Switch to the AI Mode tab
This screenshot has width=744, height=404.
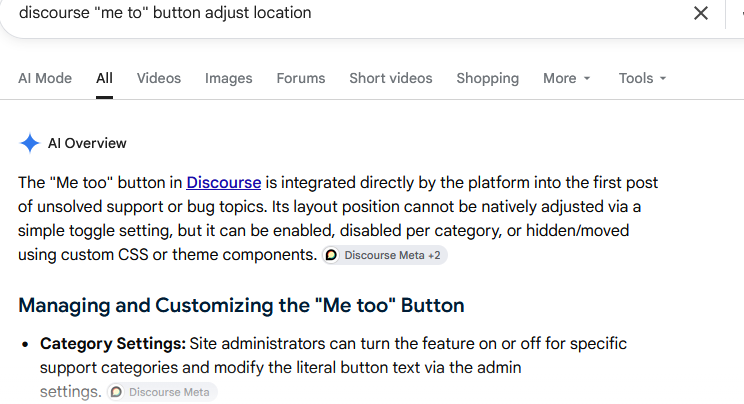[45, 78]
